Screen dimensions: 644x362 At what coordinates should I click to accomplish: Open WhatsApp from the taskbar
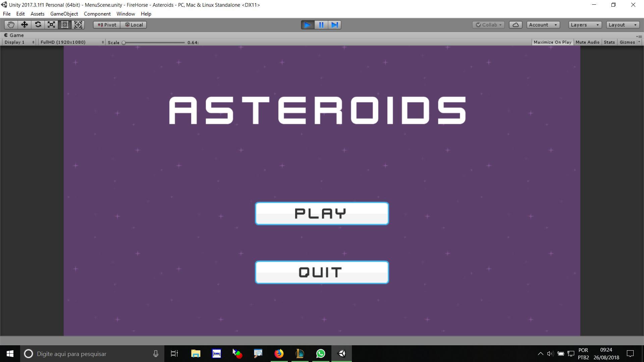click(x=320, y=354)
